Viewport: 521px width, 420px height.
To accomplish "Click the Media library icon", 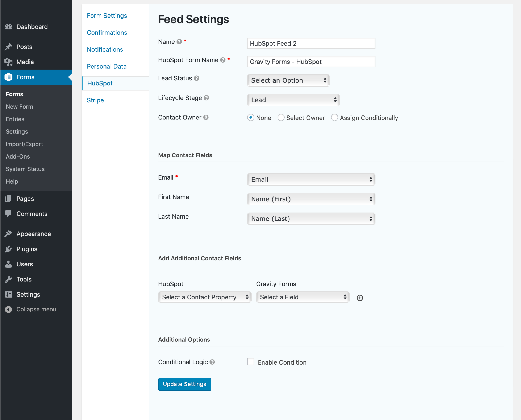I will 8,62.
